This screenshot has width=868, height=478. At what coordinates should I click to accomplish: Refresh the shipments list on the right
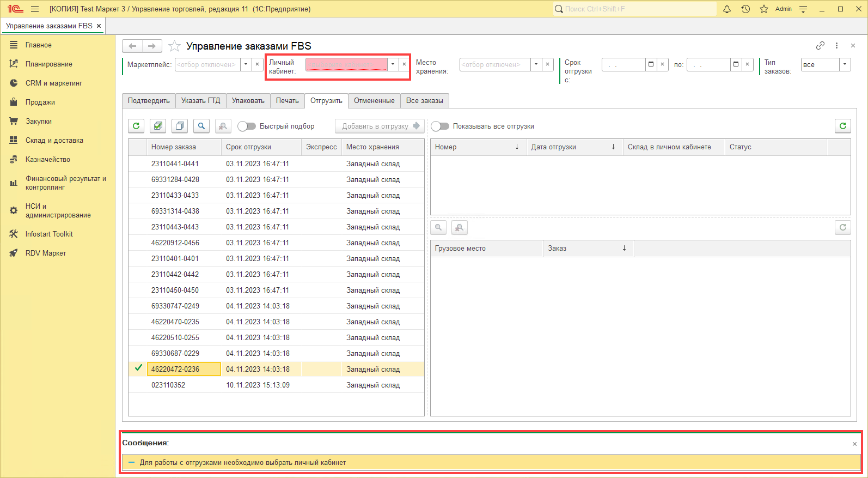842,126
